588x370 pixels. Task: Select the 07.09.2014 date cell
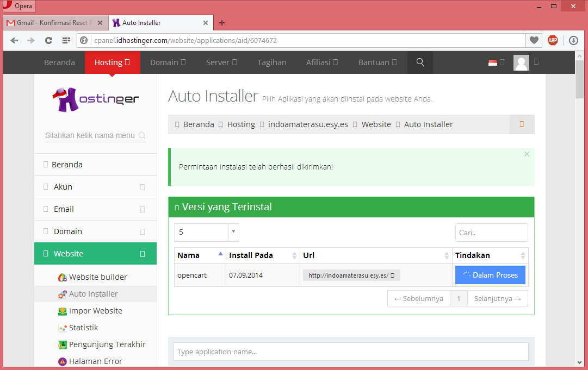pos(263,275)
